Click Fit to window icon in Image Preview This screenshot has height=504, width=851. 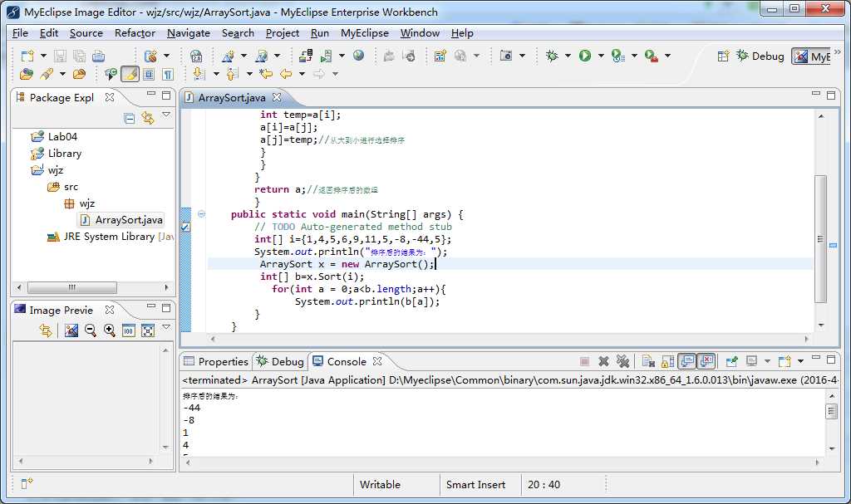click(x=148, y=330)
